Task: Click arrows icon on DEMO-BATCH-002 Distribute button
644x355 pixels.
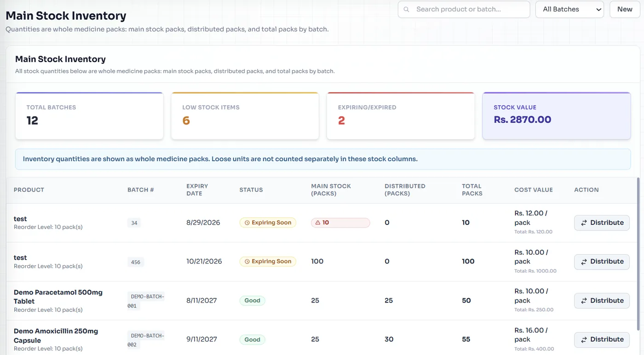Action: click(584, 340)
